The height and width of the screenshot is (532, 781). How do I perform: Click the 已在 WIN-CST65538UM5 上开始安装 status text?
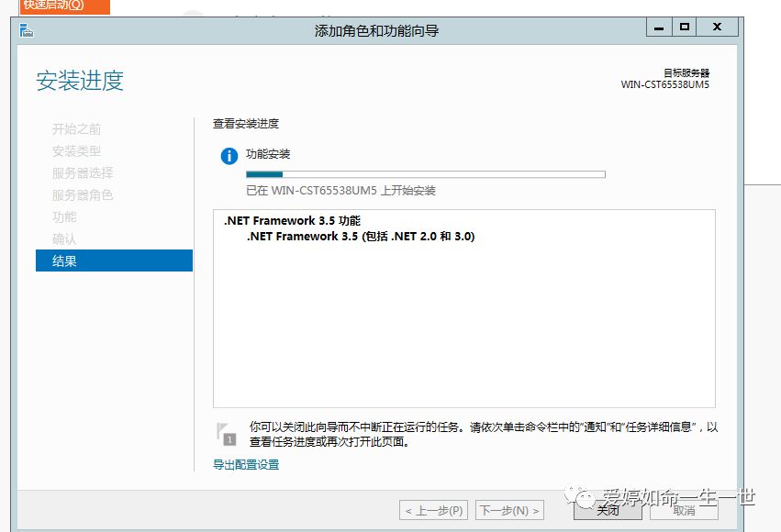tap(340, 190)
